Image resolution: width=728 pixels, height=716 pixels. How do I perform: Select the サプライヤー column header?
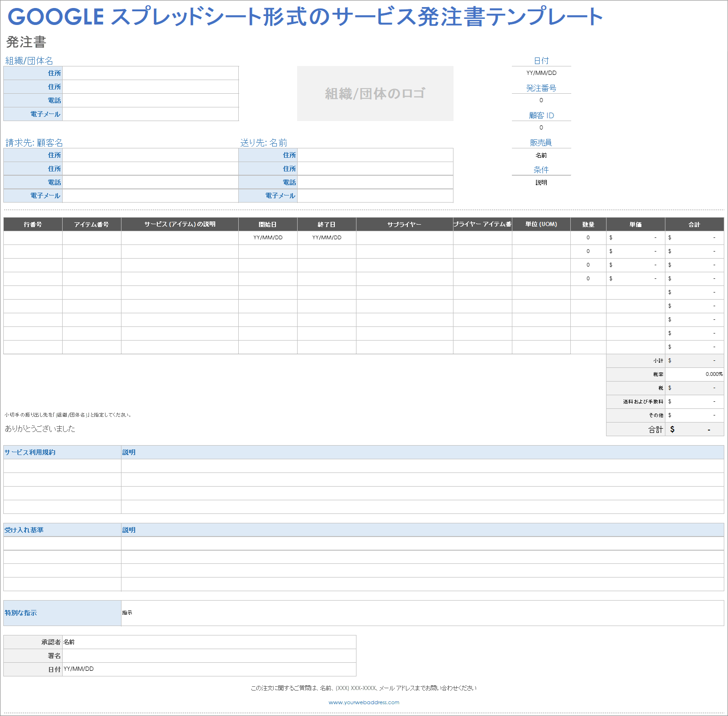(x=404, y=224)
